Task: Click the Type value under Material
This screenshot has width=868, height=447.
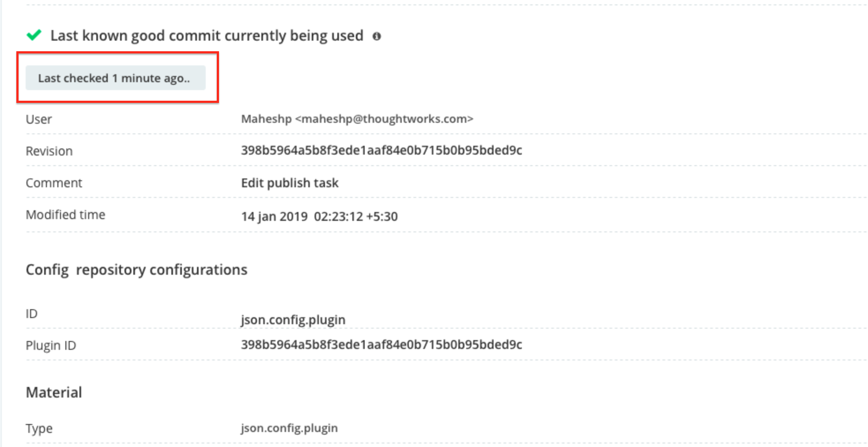Action: [289, 427]
